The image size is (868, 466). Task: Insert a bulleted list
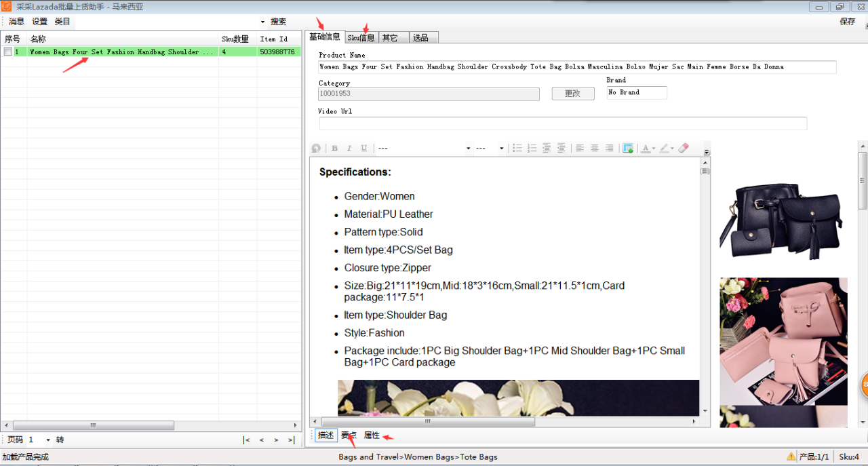coord(517,149)
